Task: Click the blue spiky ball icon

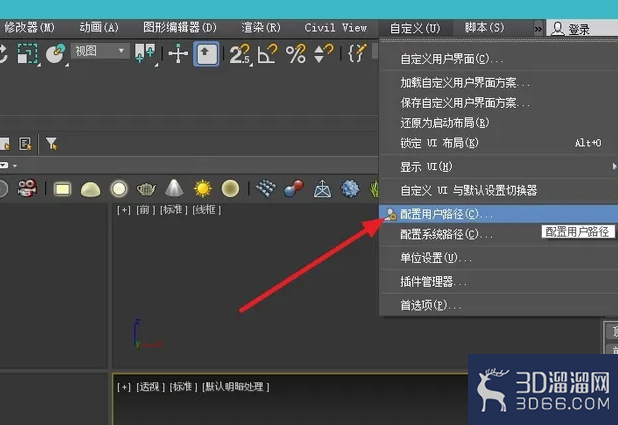Action: (350, 188)
